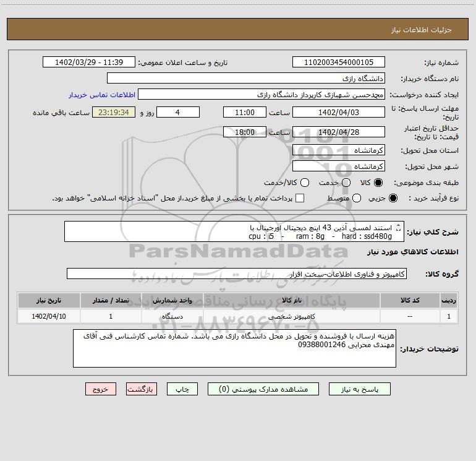Select the کامپیوتر شخصی table row

click(238, 316)
